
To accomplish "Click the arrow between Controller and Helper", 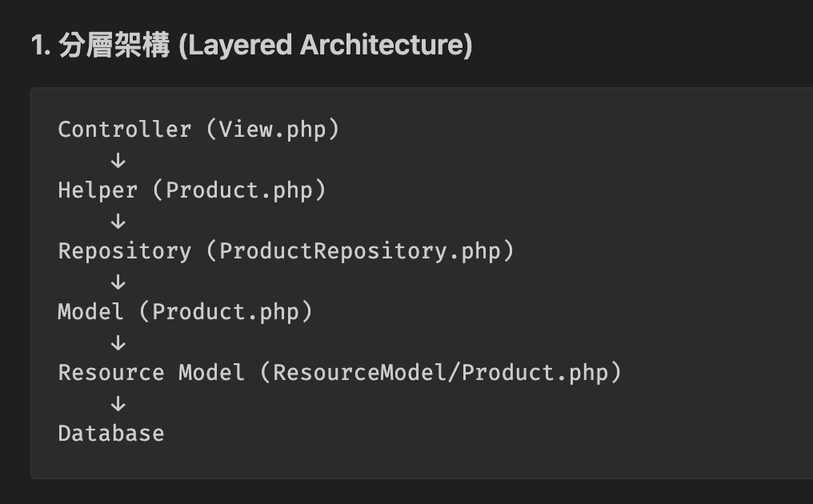I will (118, 160).
